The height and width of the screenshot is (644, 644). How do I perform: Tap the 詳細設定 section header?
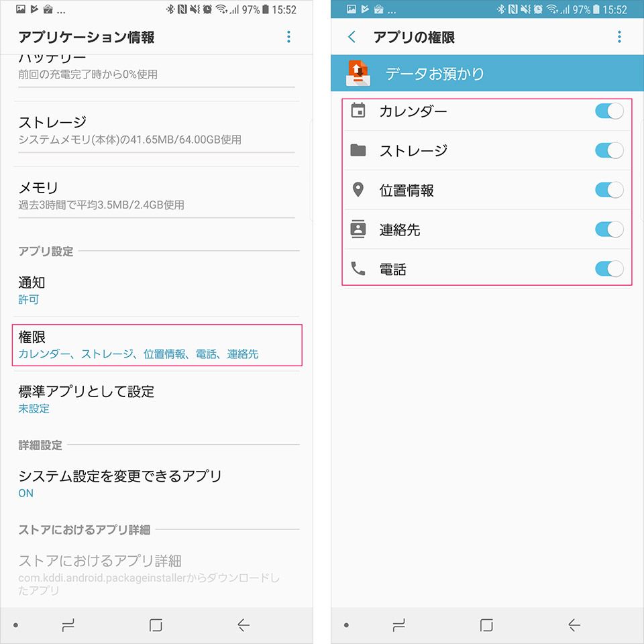coord(40,445)
